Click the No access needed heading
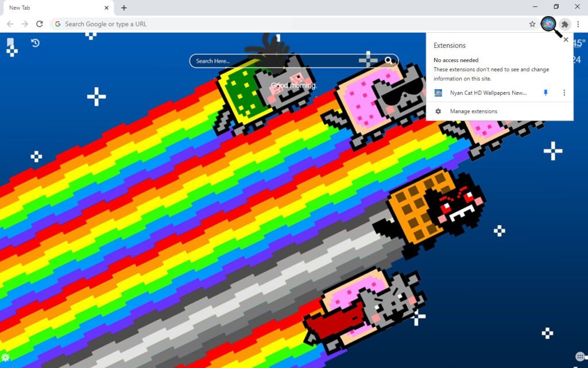Screen dimensions: 588x368 456,60
